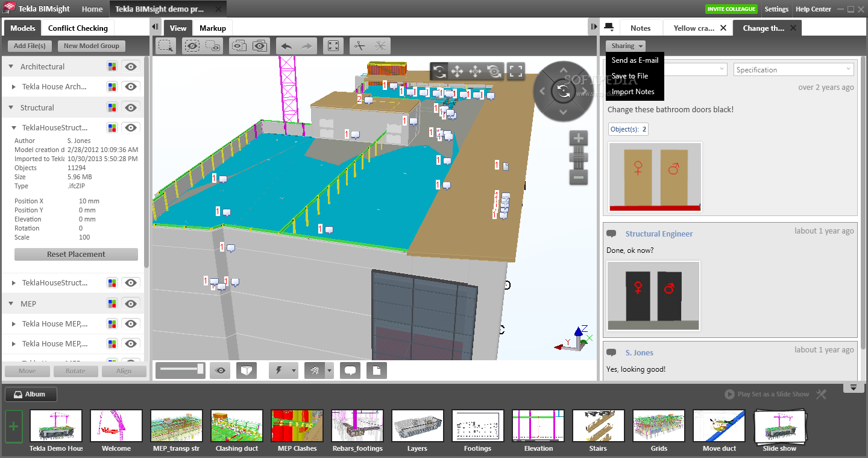Click the lightning bolt conflict tool icon
The width and height of the screenshot is (868, 458).
coord(279,371)
